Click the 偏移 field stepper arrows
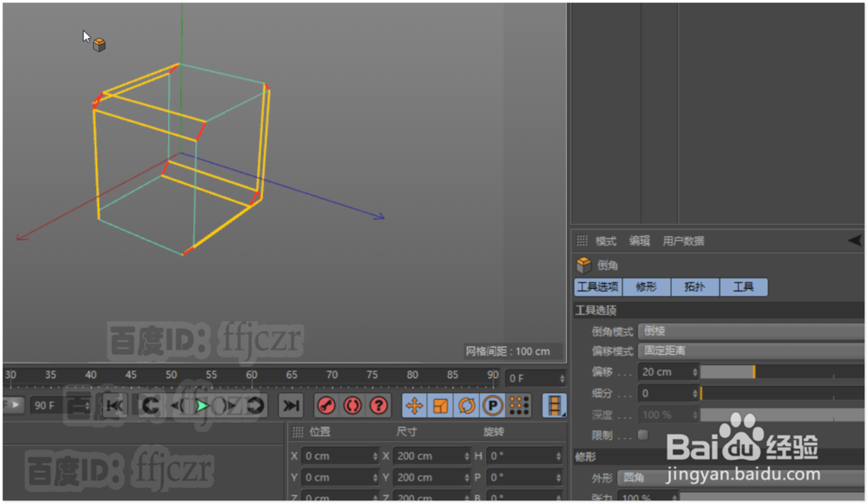The width and height of the screenshot is (868, 504). (695, 372)
